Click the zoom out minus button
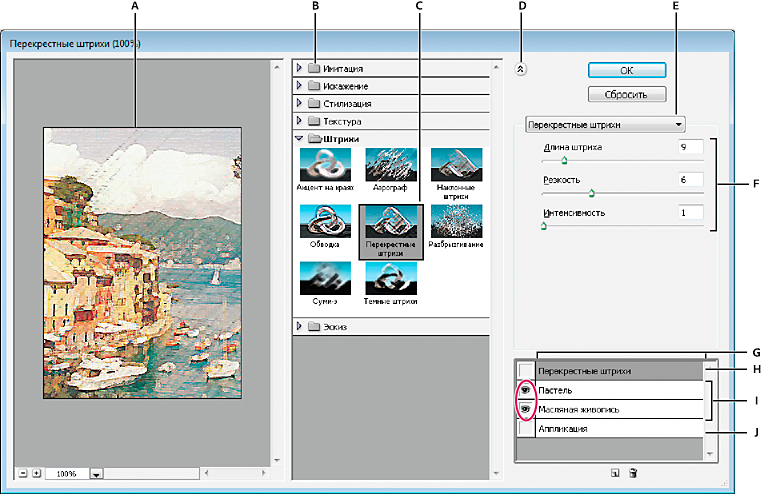 click(22, 473)
